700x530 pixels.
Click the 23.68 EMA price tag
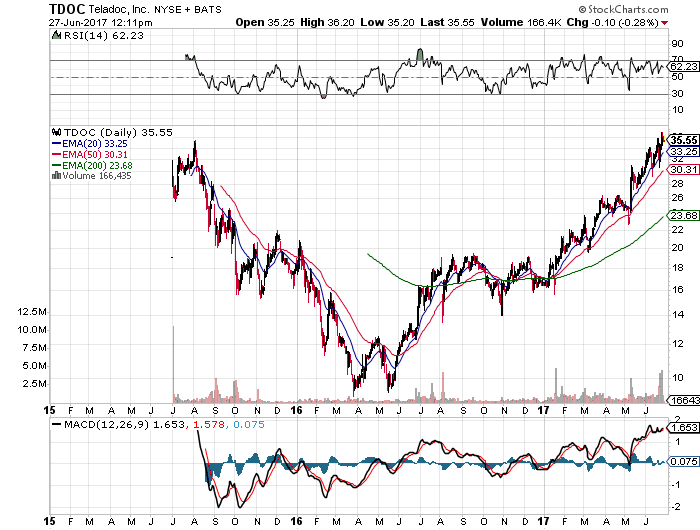683,216
